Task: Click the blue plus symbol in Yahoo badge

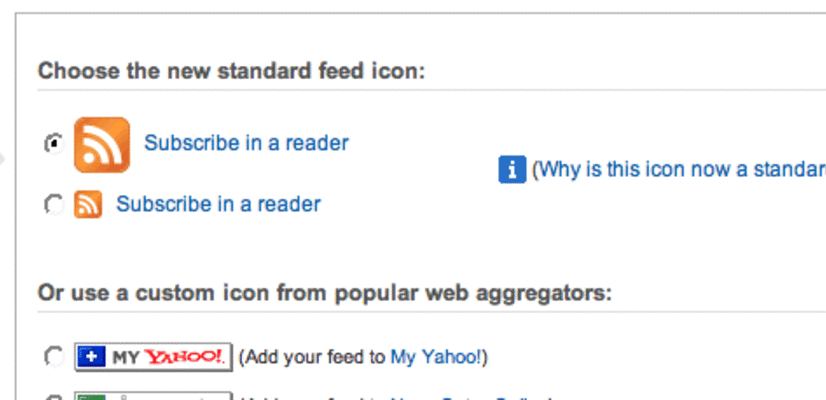Action: (91, 357)
